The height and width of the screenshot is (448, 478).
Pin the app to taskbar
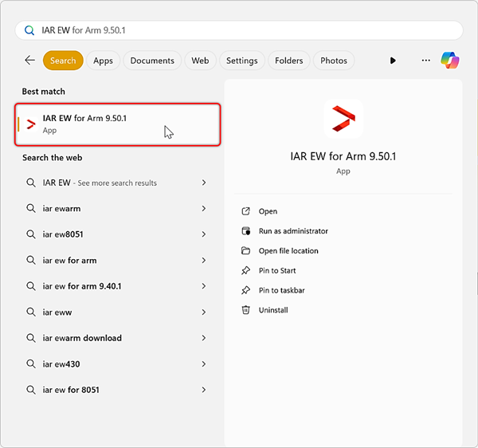(283, 291)
